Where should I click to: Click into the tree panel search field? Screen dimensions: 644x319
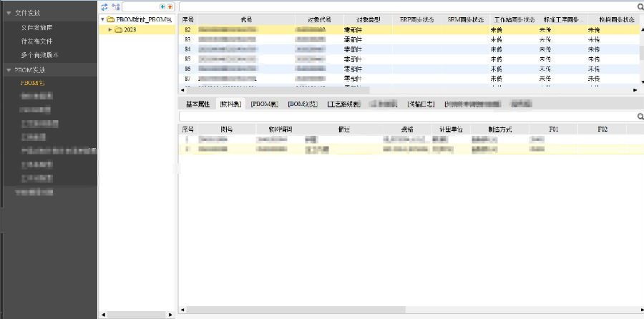pyautogui.click(x=141, y=6)
